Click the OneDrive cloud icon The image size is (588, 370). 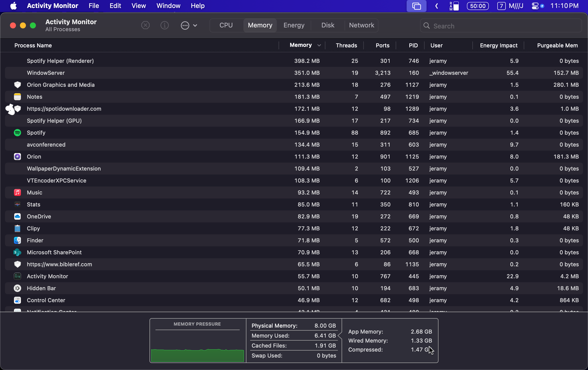point(17,216)
